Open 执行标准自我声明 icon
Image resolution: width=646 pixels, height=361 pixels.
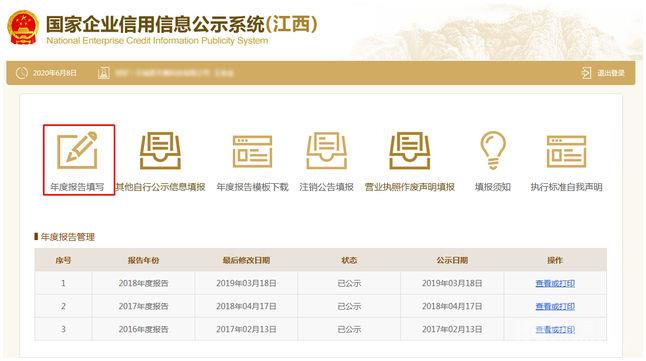click(566, 151)
